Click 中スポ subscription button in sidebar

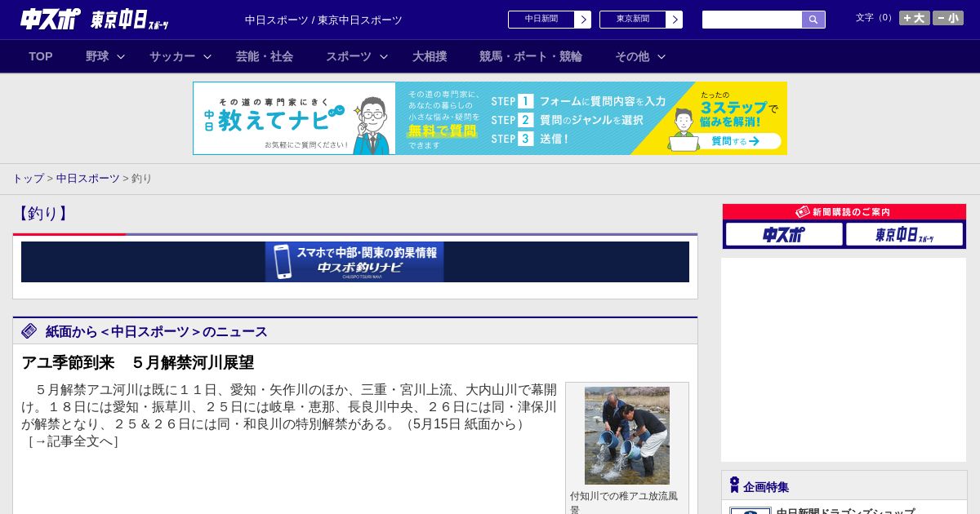(x=784, y=234)
